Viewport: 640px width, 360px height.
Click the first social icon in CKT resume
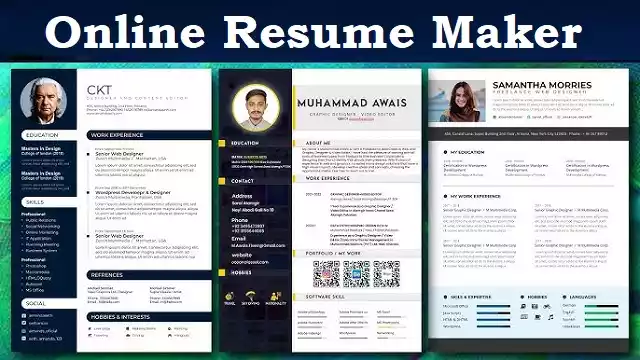pos(24,316)
